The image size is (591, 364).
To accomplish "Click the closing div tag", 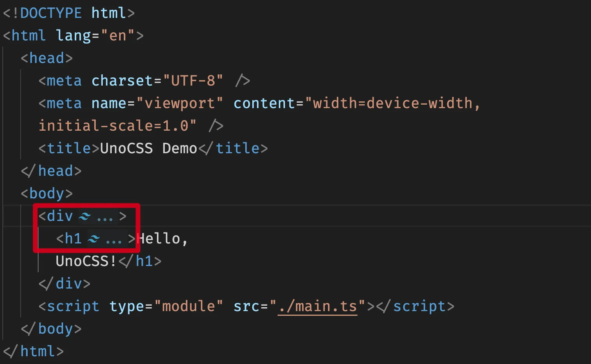I will pos(65,284).
